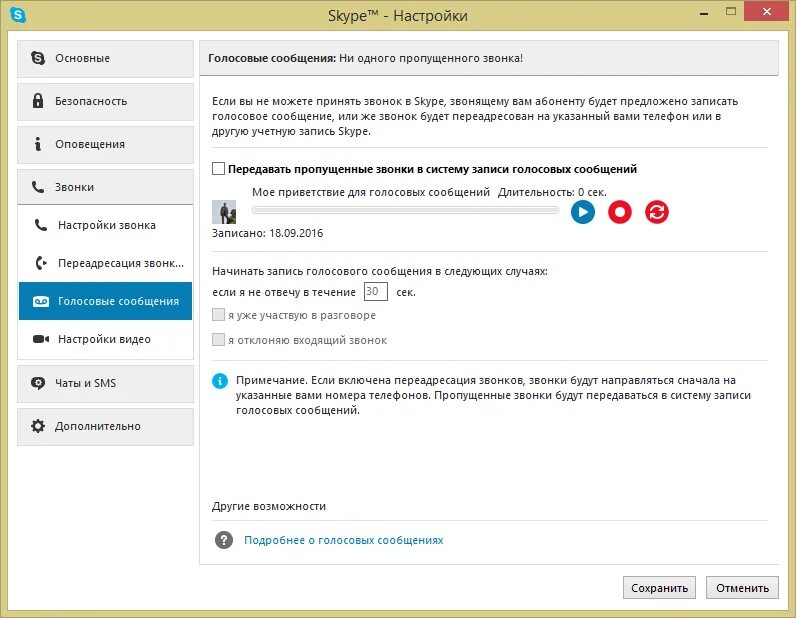Select Настройки видео in sidebar
The height and width of the screenshot is (618, 796).
(x=105, y=339)
